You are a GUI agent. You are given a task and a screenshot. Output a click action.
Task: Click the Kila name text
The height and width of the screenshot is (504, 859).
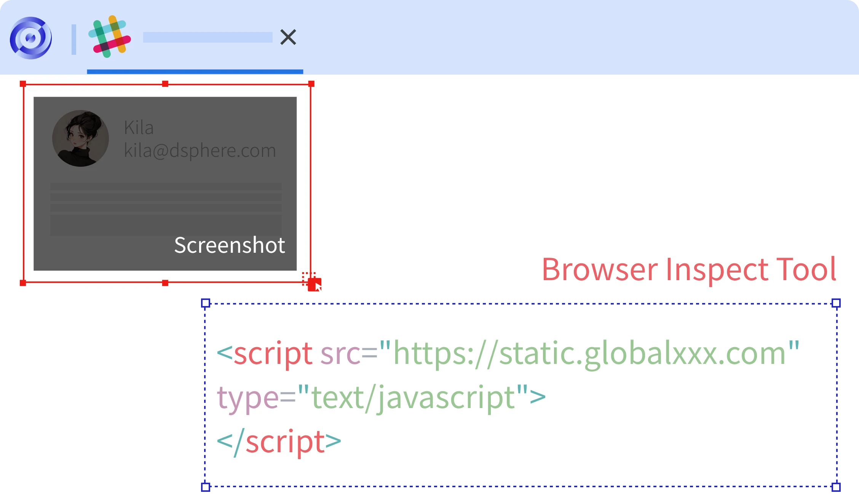click(x=139, y=128)
